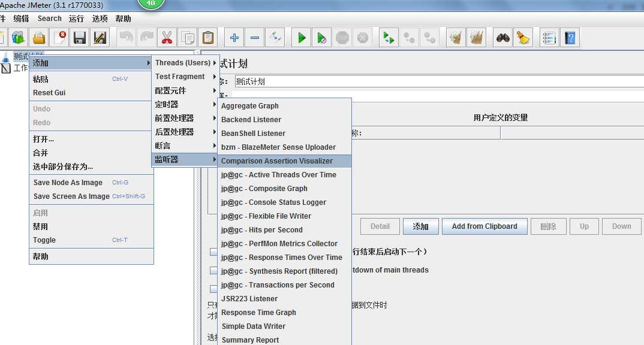Image resolution: width=644 pixels, height=345 pixels.
Task: Choose 粘贴 from context menu
Action: 91,79
